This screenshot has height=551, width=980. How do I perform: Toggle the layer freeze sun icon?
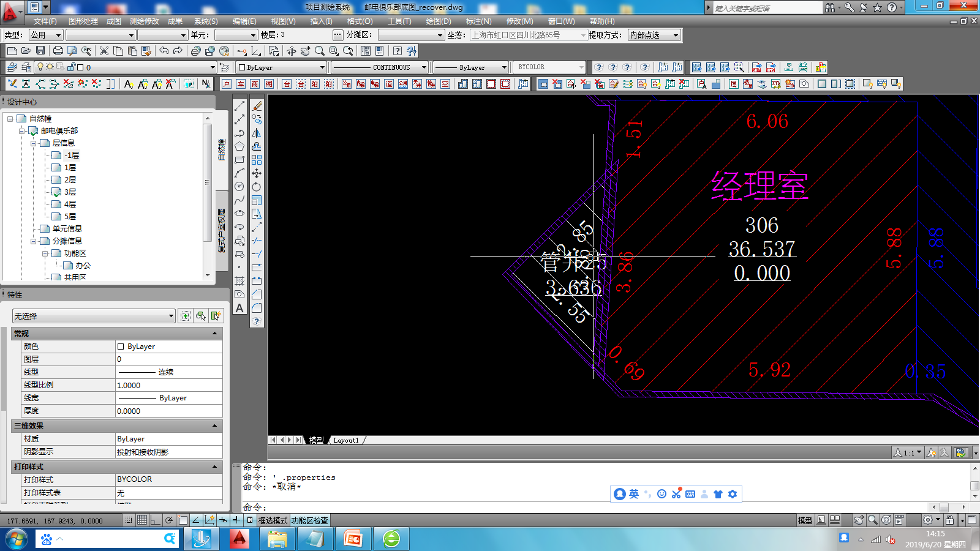[x=50, y=67]
